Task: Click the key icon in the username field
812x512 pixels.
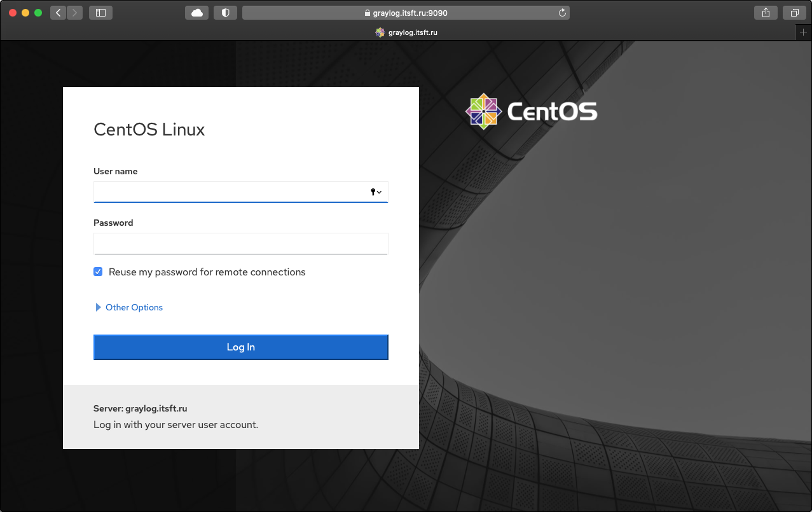Action: [373, 191]
